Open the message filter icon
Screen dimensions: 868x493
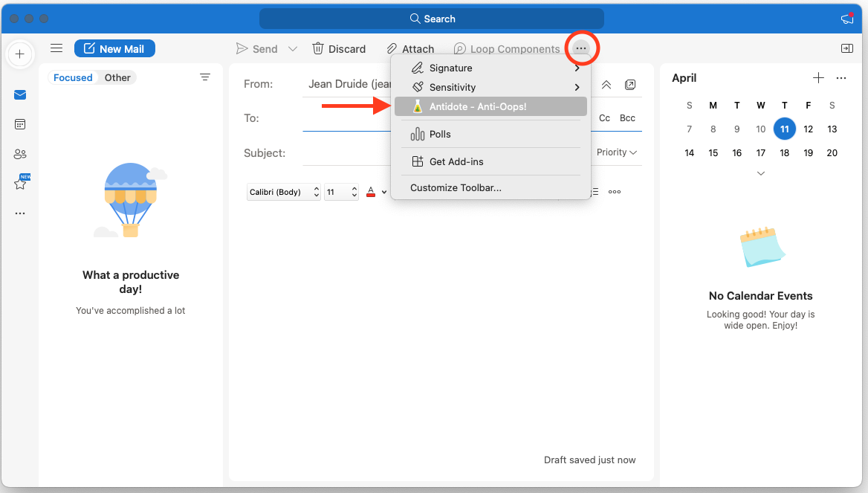tap(205, 77)
